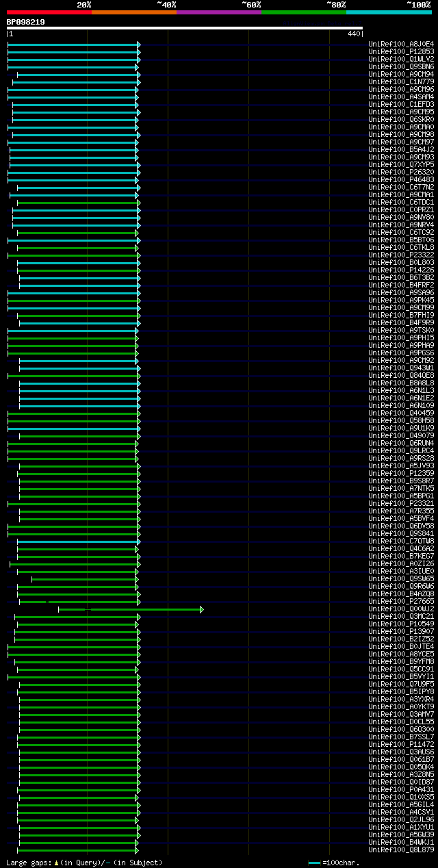This screenshot has height=868, width=438.
Task: Open the UniRef100_P12853 entry
Action: (x=401, y=51)
